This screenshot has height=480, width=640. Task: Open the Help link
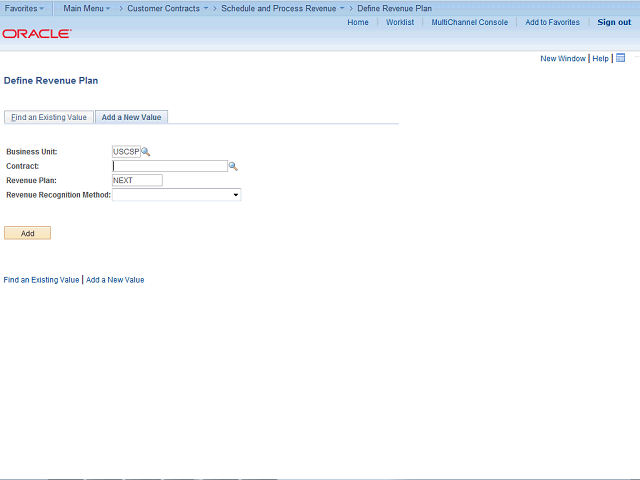click(600, 58)
